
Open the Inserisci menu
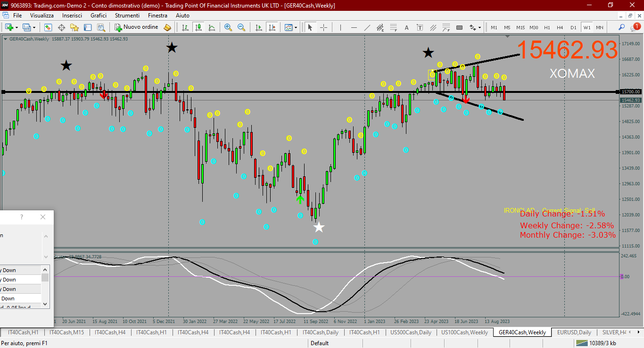(72, 16)
